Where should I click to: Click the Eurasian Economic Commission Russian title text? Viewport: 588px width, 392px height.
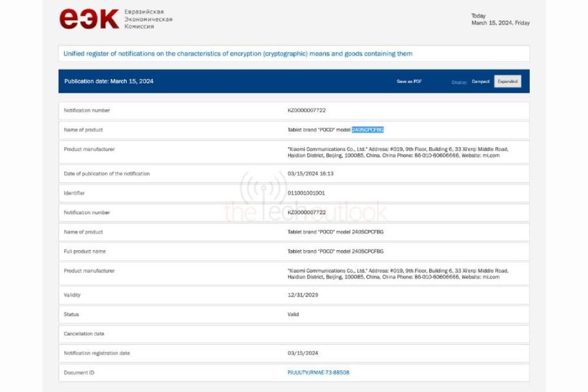(x=148, y=19)
